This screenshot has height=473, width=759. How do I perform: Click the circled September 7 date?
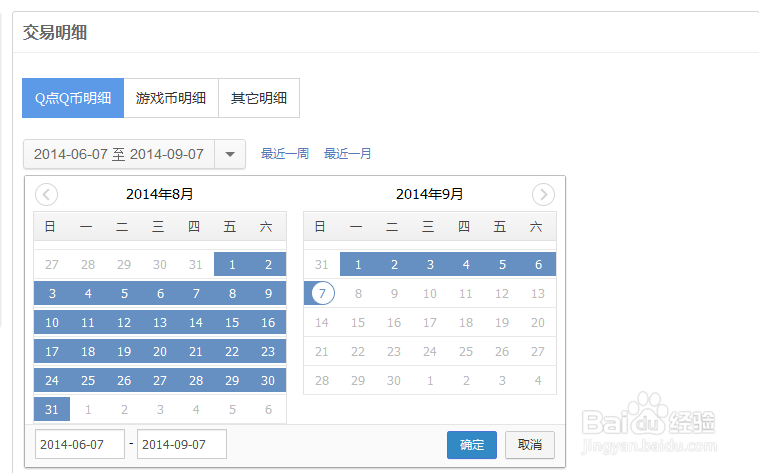[322, 293]
